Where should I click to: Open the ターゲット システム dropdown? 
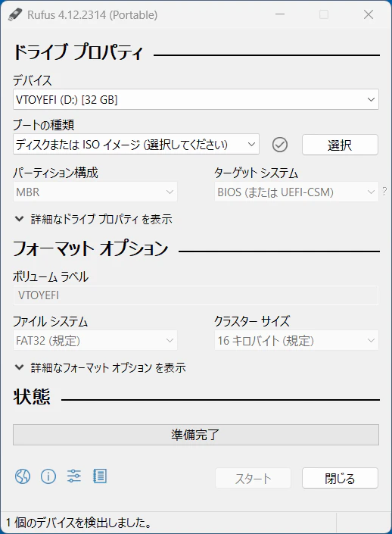pyautogui.click(x=297, y=192)
